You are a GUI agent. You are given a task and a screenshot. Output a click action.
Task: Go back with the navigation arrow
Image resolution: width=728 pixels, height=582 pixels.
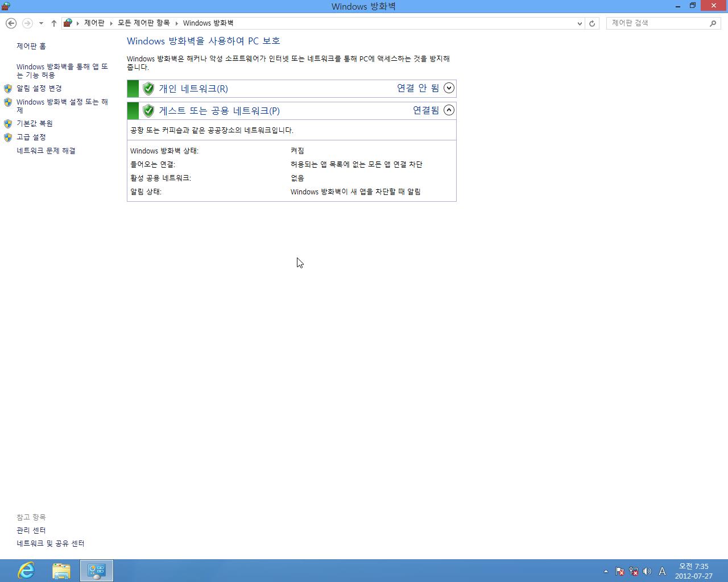coord(11,23)
